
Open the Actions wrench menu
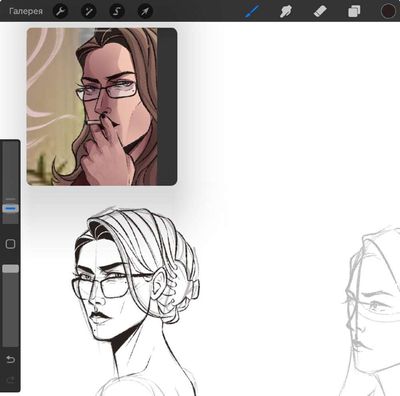coord(60,12)
